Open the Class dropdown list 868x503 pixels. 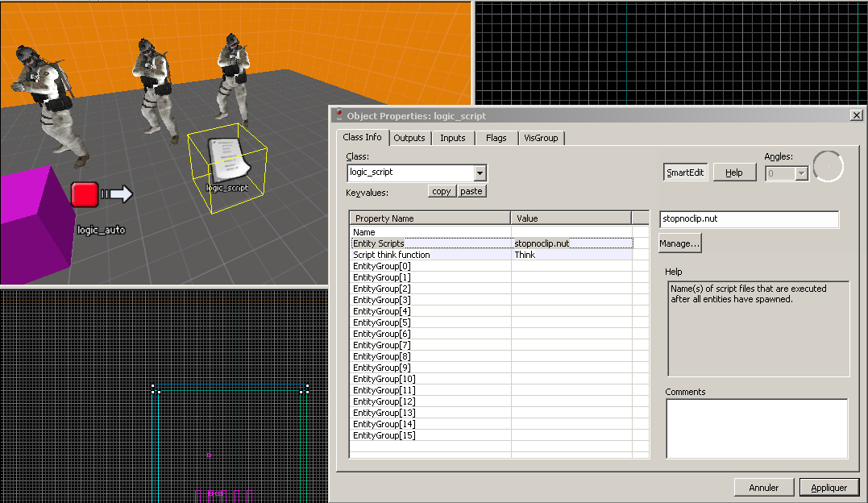coord(480,173)
